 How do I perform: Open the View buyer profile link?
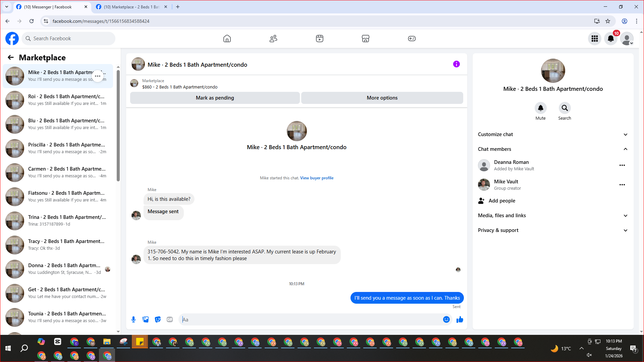(x=316, y=178)
